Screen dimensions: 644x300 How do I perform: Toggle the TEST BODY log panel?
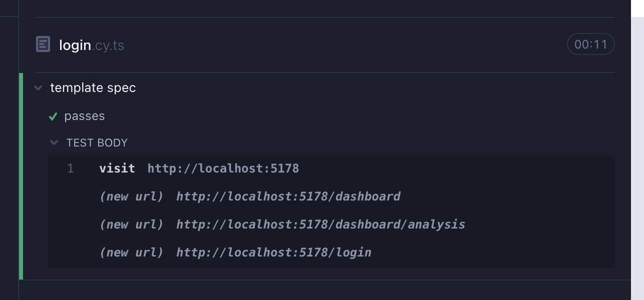point(97,142)
